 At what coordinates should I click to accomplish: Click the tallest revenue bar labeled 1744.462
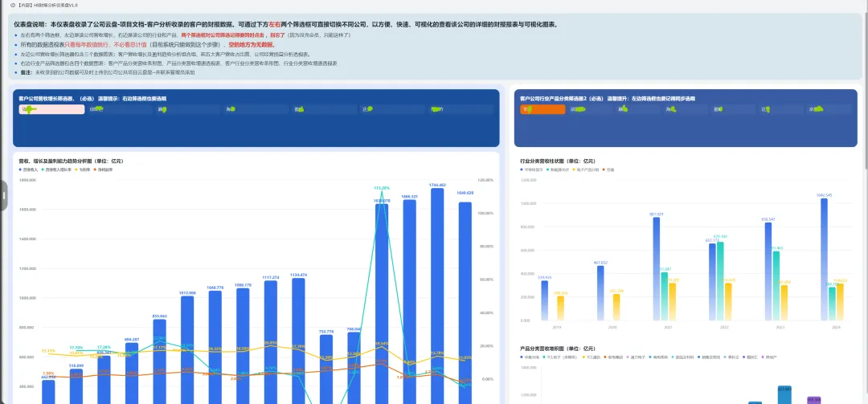point(437,296)
